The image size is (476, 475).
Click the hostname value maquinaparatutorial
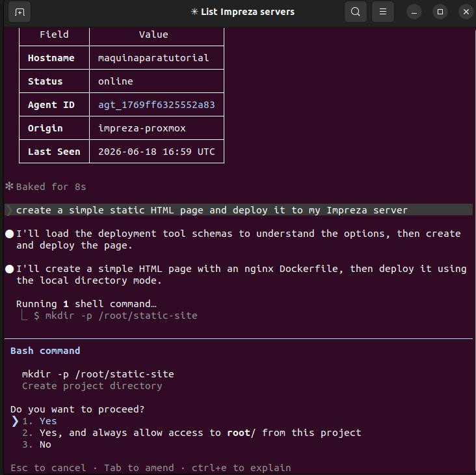click(153, 58)
